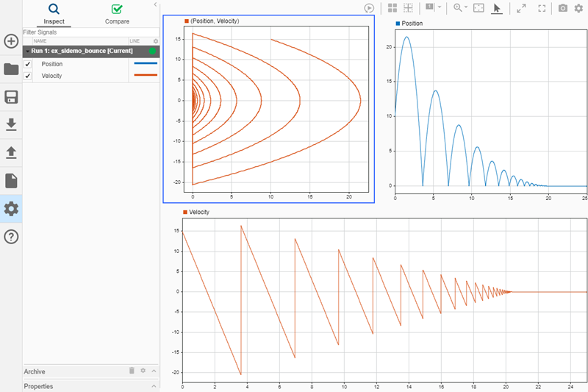The height and width of the screenshot is (392, 588).
Task: Click the Archive section label
Action: tap(35, 371)
